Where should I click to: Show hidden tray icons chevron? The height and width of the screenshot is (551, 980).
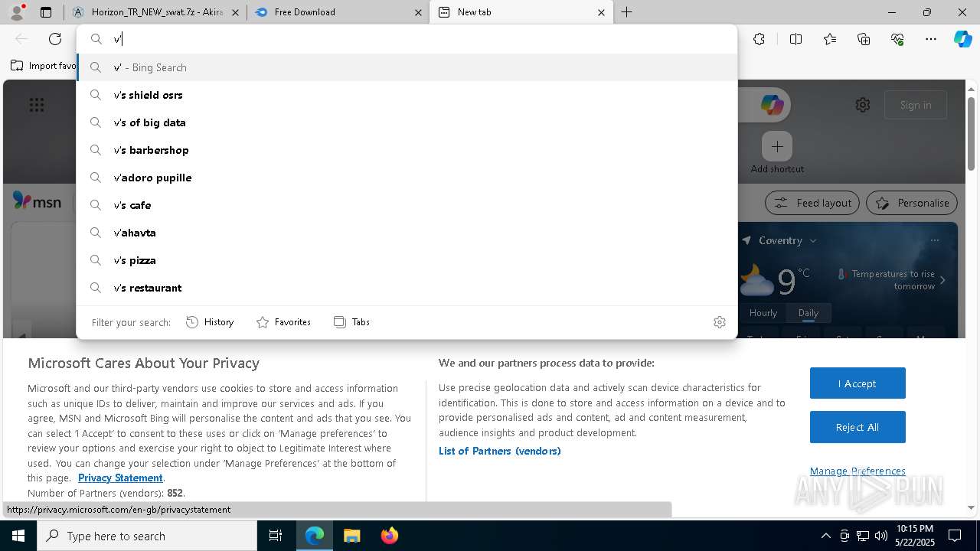coord(825,536)
